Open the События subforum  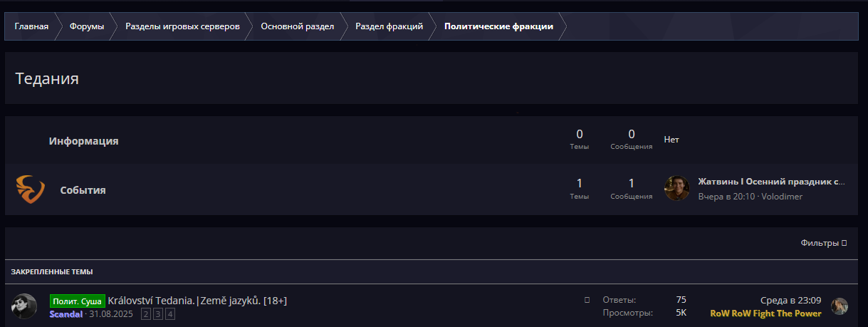[x=83, y=190]
